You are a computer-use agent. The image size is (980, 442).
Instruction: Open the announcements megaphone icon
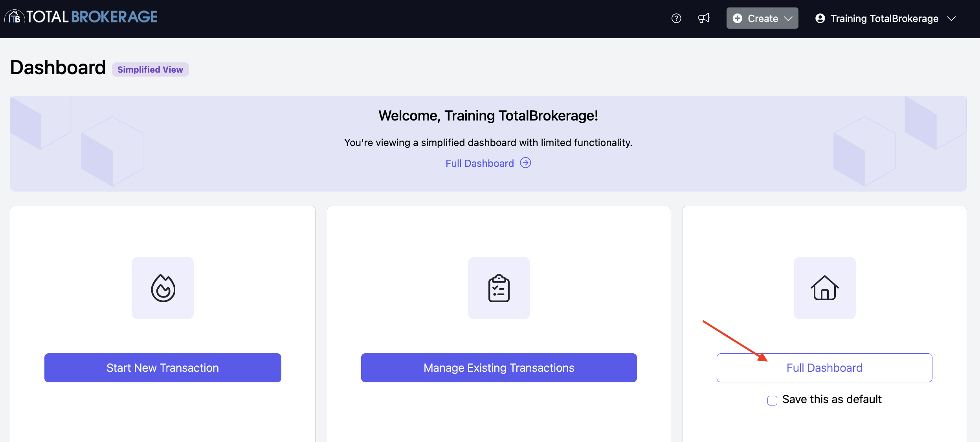[x=704, y=18]
